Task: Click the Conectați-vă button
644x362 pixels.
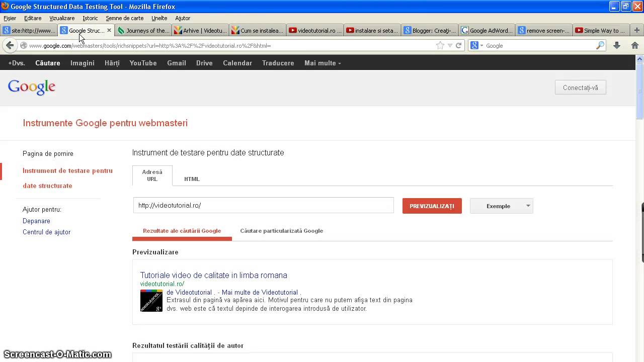Action: point(581,87)
